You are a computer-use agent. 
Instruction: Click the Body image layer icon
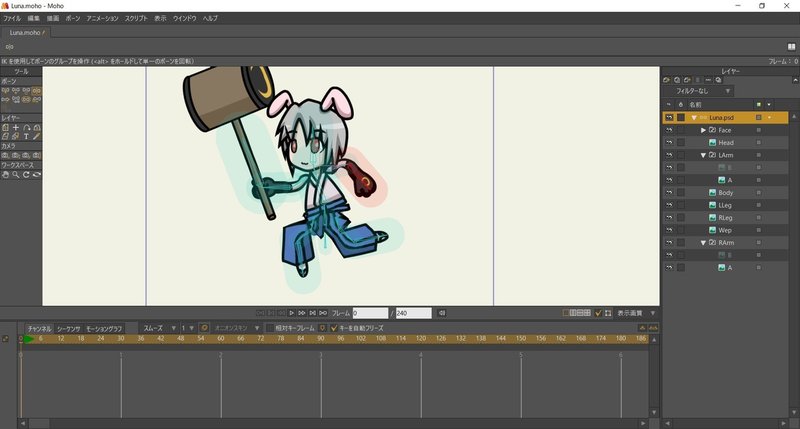(712, 193)
